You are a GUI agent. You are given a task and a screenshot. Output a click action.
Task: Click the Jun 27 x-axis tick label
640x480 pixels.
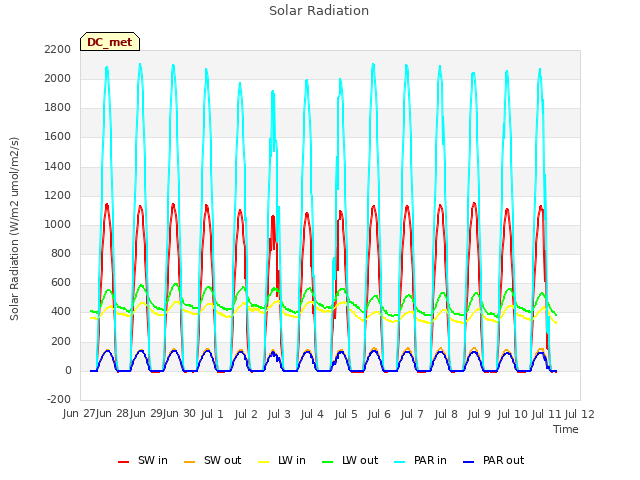[x=79, y=414]
